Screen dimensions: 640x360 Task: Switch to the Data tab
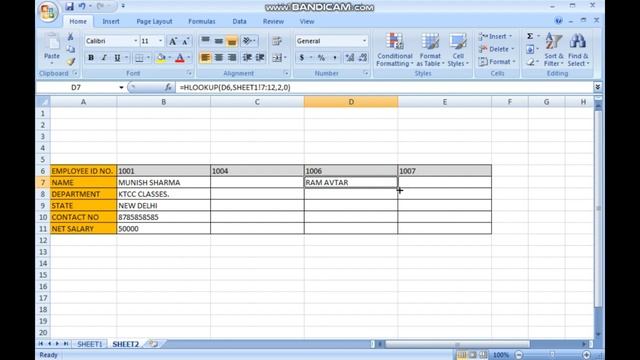point(239,21)
